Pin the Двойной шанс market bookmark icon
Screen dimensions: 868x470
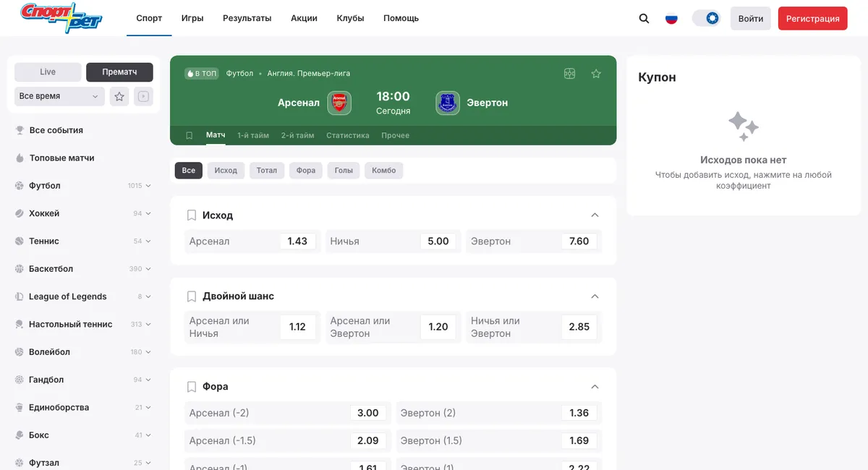pos(192,296)
